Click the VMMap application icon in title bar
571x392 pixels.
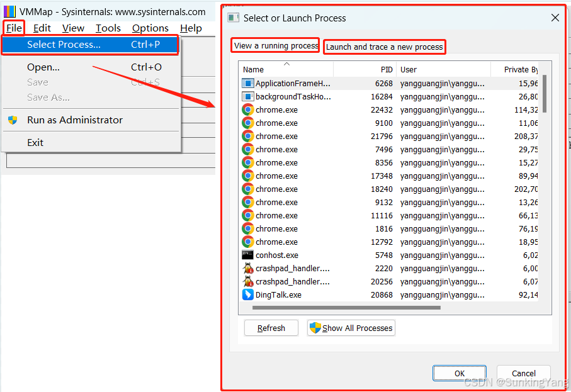pos(9,12)
